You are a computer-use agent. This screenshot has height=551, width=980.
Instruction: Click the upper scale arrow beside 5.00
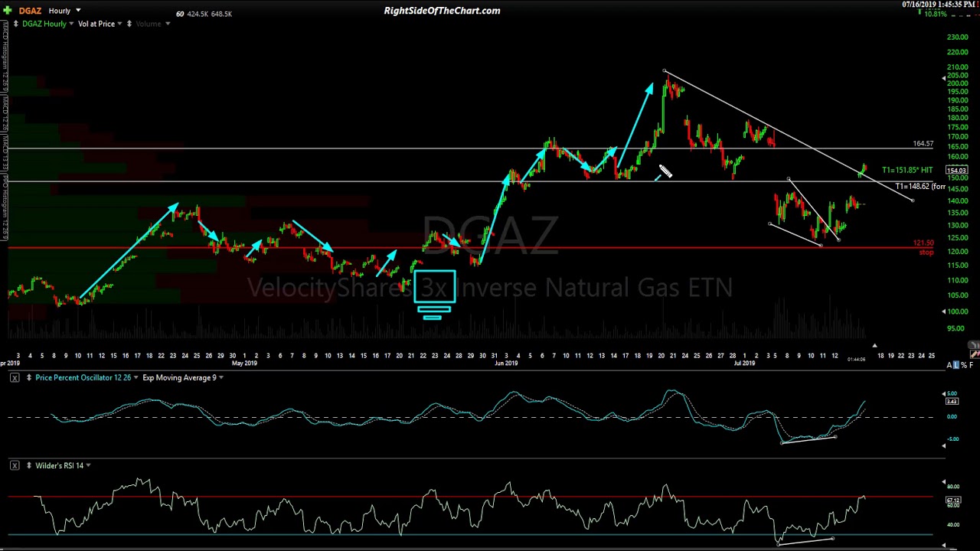pos(943,393)
